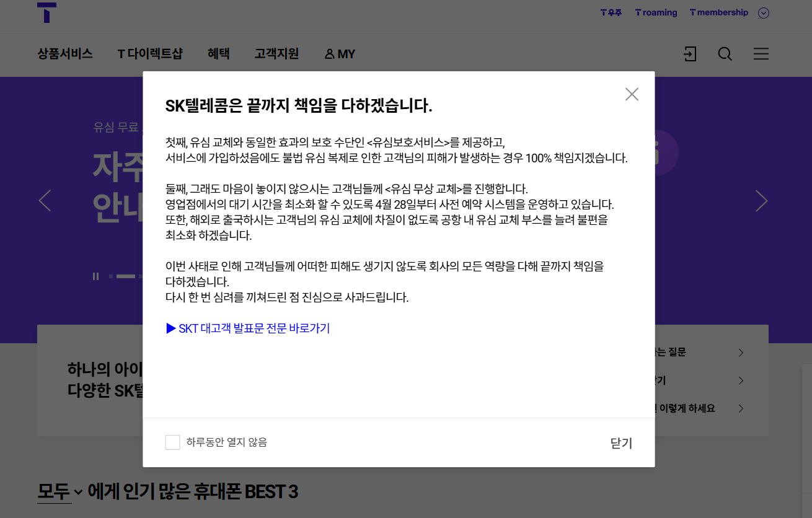Expand the top utility links dropdown

tap(764, 13)
